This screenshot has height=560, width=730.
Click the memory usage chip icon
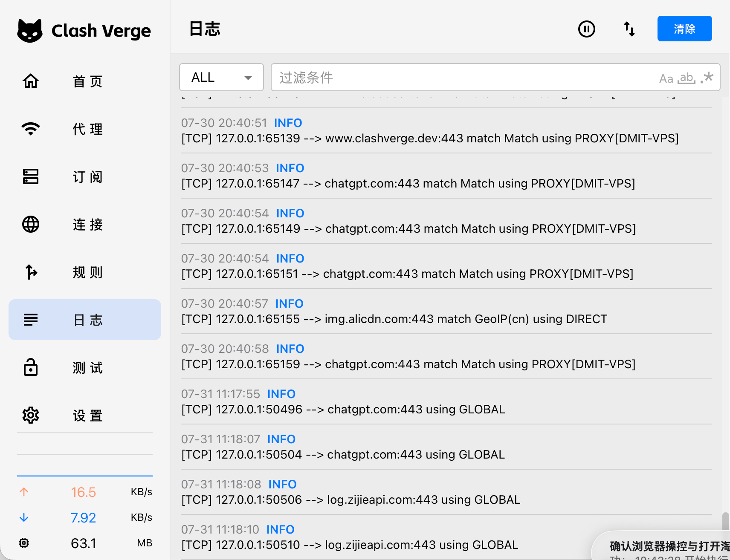click(24, 543)
